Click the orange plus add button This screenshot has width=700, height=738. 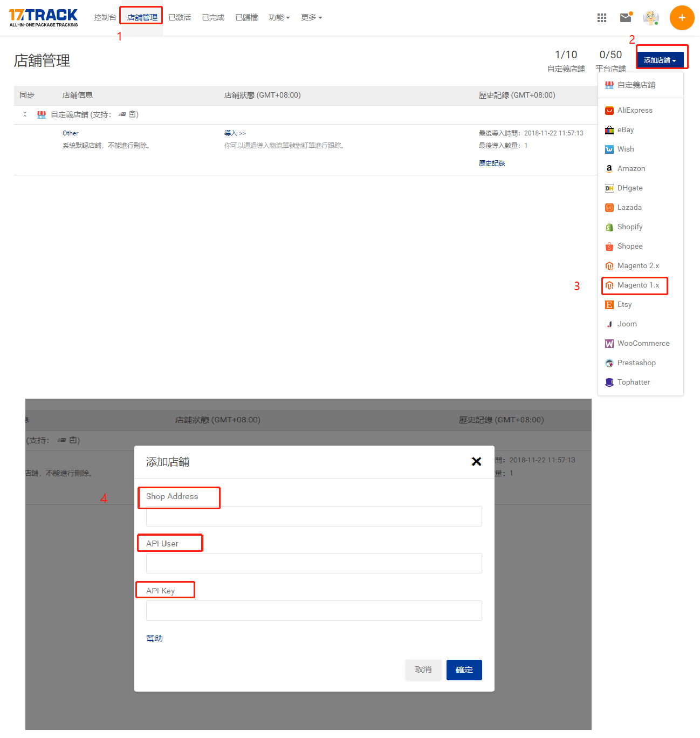[x=682, y=18]
